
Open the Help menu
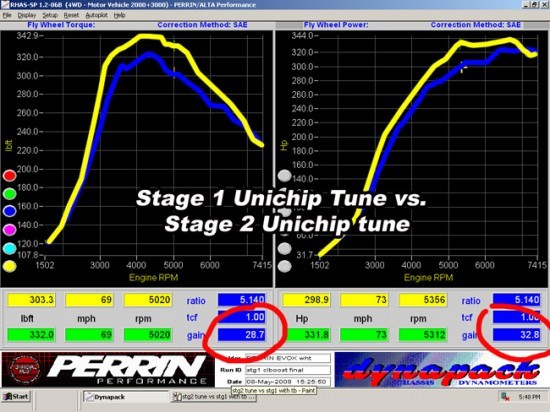(120, 15)
